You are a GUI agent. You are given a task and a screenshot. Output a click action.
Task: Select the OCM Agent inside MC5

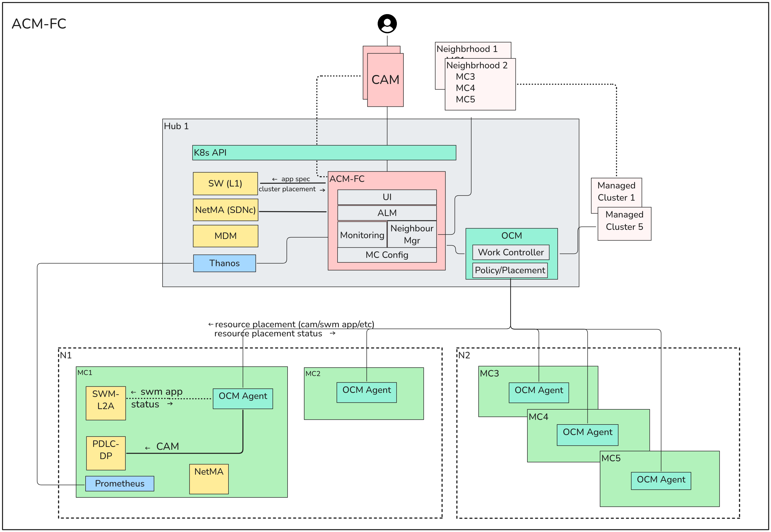pyautogui.click(x=661, y=480)
